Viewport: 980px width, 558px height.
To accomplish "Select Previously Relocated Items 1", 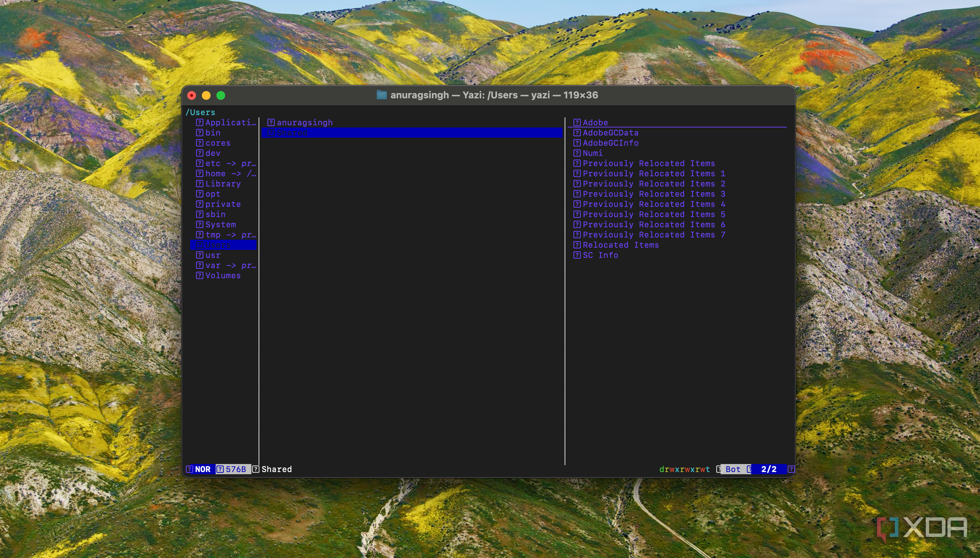I will 649,174.
